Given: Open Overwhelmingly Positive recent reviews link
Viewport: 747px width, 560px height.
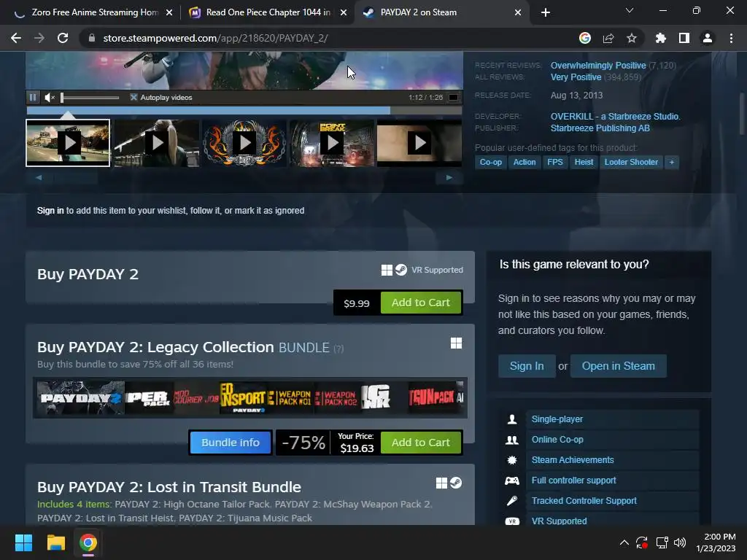Looking at the screenshot, I should (598, 65).
